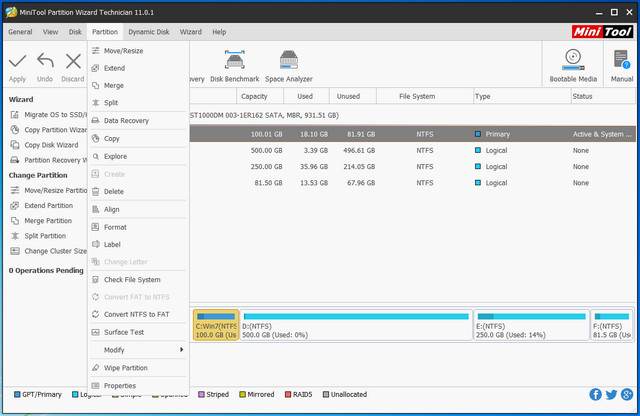The image size is (640, 416).
Task: Choose Surface Test from the menu
Action: tap(138, 332)
